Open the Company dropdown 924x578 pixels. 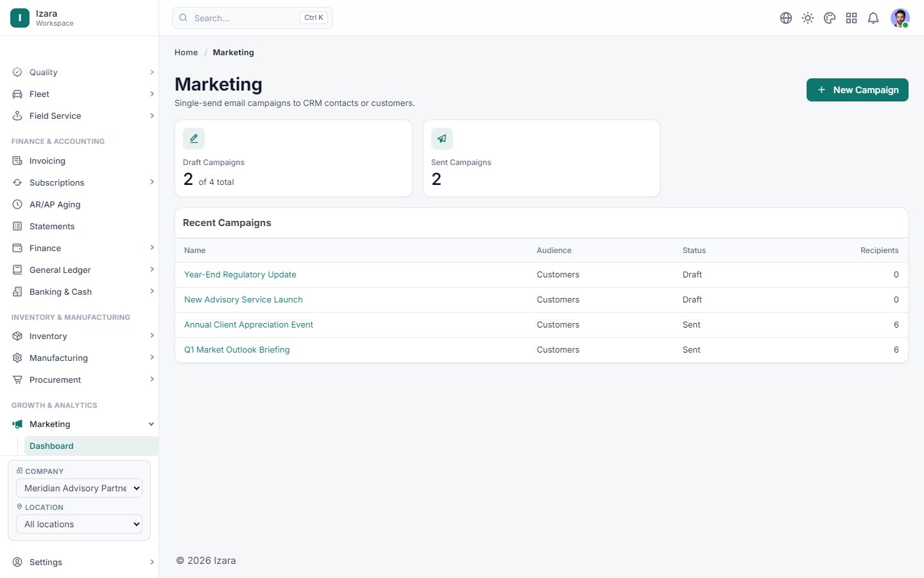pyautogui.click(x=79, y=488)
